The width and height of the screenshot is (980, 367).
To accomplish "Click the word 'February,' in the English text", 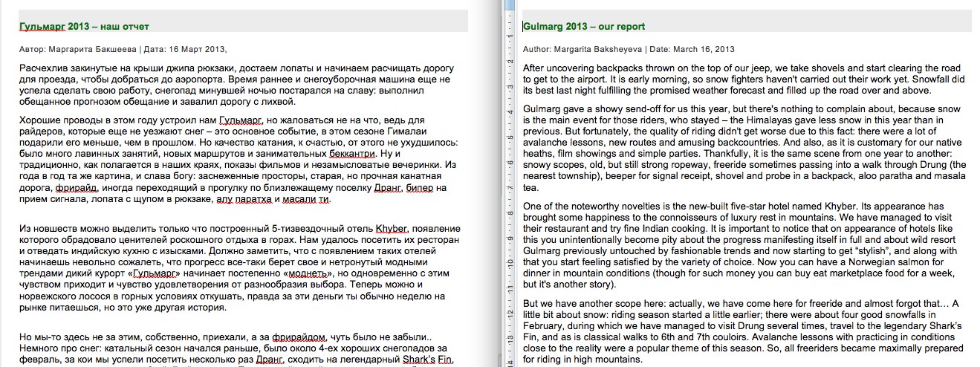I will (x=545, y=325).
